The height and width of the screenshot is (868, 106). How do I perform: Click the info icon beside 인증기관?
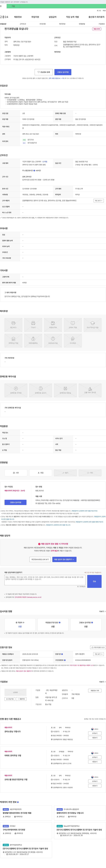coord(62,654)
